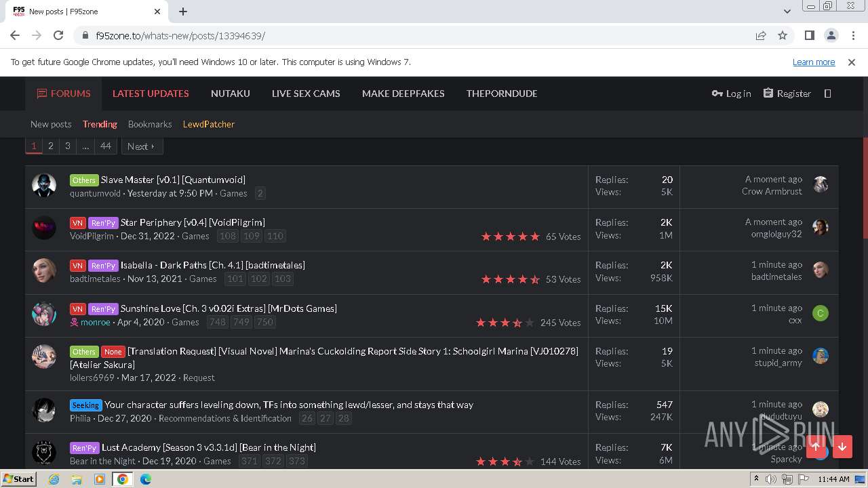868x488 pixels.
Task: Open Microsoft Edge from taskbar
Action: [146, 479]
